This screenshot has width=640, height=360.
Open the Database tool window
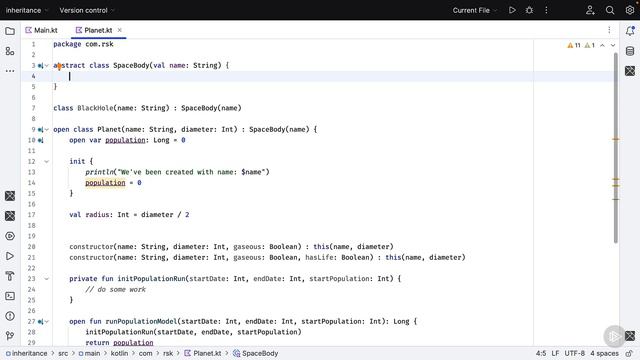(x=630, y=51)
